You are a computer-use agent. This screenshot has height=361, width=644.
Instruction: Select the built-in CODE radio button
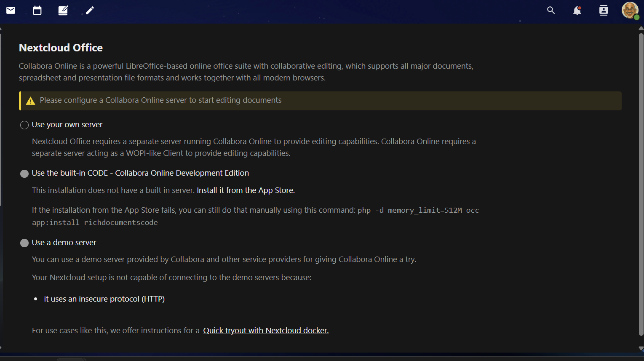point(24,174)
